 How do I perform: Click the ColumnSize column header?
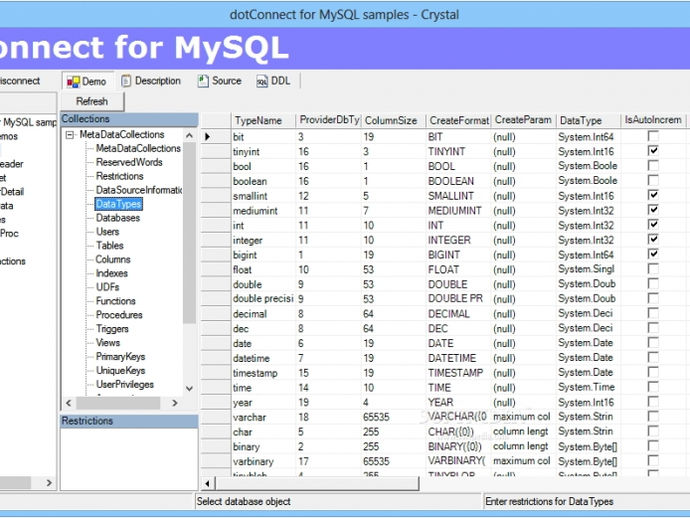click(x=393, y=121)
